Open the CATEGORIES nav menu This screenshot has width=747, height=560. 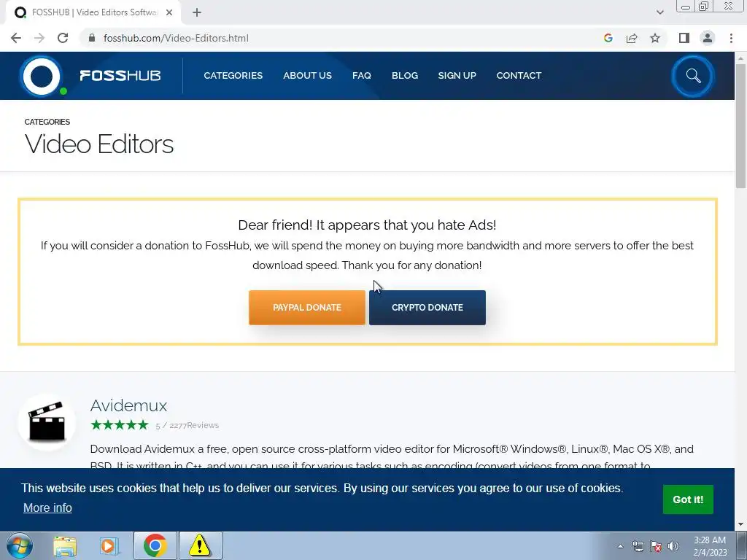coord(233,75)
